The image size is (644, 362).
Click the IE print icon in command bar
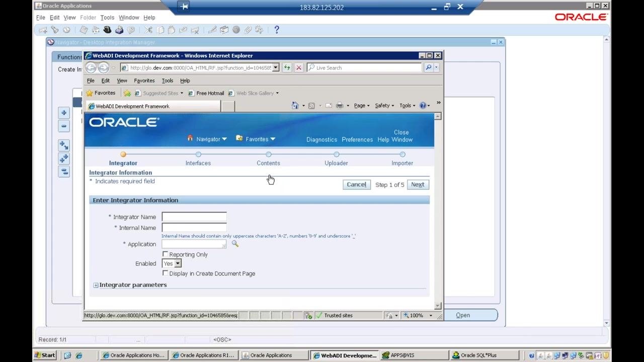[x=340, y=106]
